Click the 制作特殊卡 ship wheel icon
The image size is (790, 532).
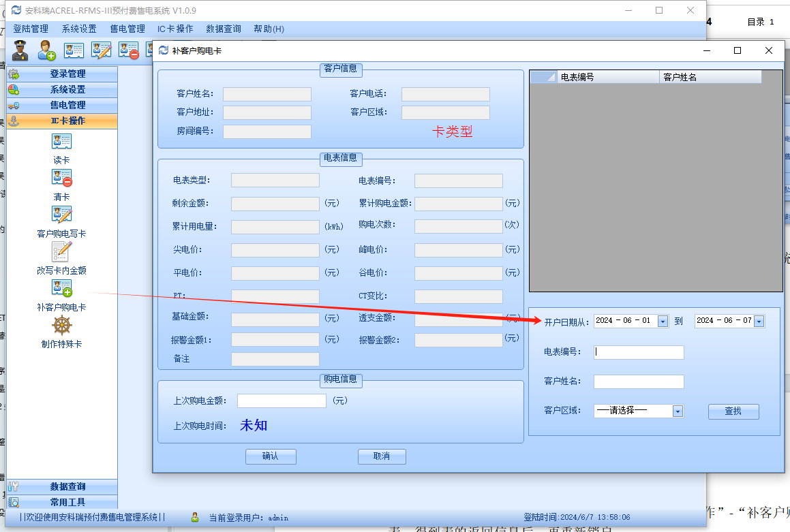tap(61, 326)
